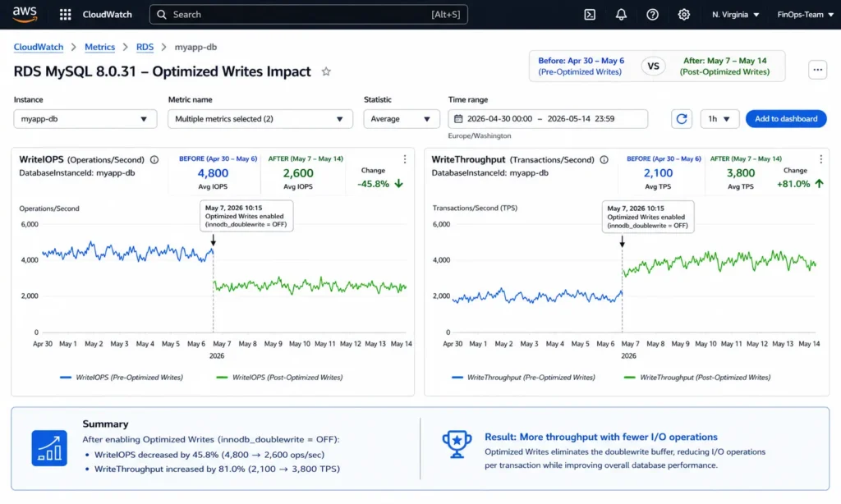Click the After: May 7 – May 14 label

[x=724, y=61]
